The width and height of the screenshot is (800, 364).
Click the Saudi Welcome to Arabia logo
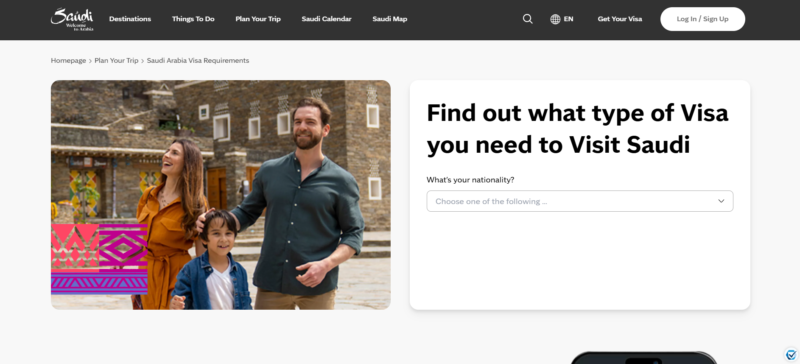point(72,19)
